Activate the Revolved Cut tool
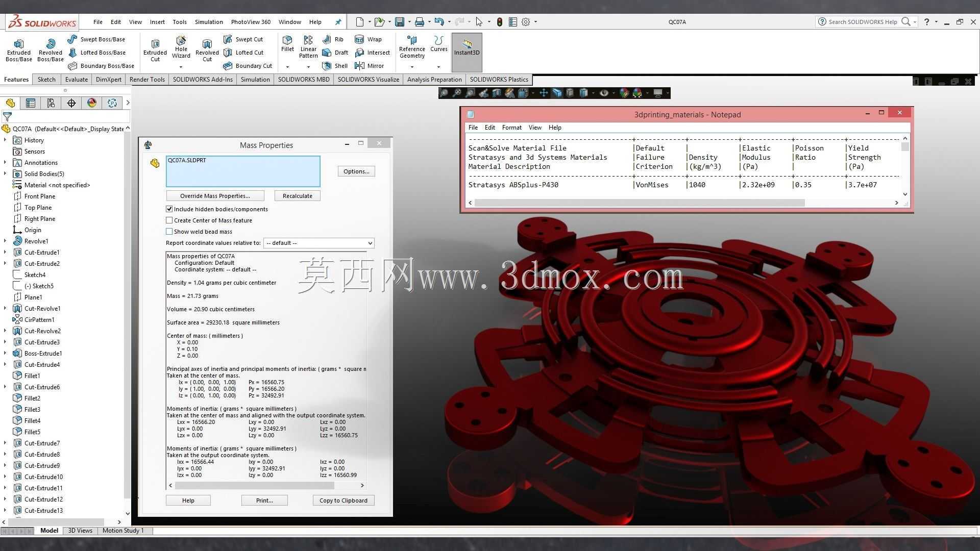Viewport: 980px width, 551px height. click(x=207, y=51)
